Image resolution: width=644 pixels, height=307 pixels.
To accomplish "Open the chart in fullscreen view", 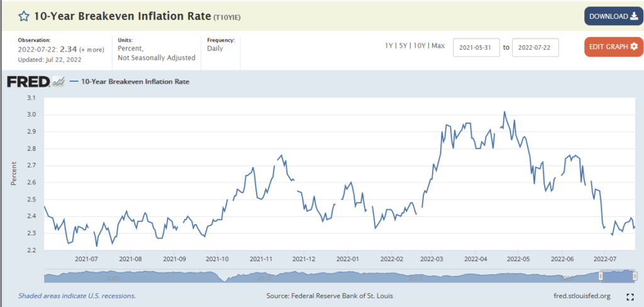I will pos(630,296).
